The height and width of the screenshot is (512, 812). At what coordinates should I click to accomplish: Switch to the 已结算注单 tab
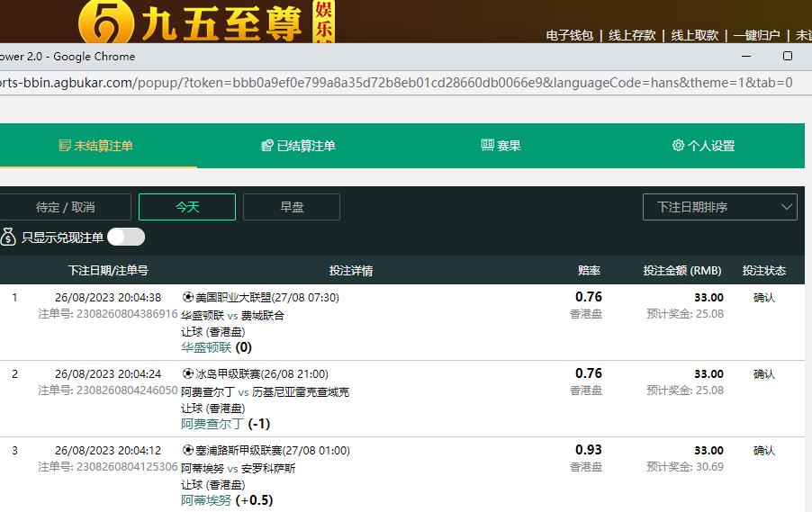[298, 146]
